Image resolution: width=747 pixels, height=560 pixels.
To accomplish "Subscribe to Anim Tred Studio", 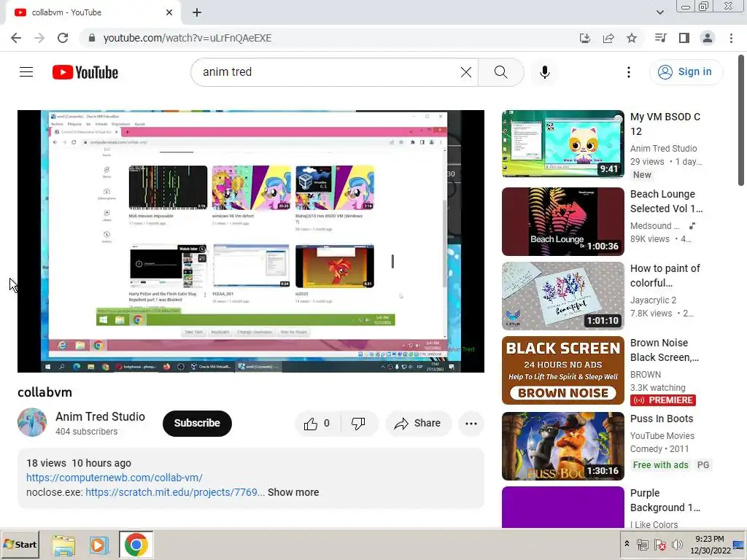I will point(197,424).
